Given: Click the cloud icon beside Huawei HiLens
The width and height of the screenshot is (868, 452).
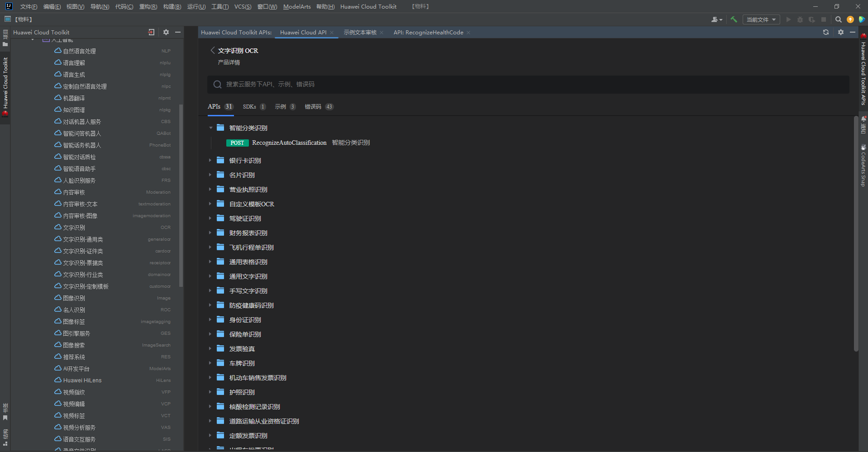Looking at the screenshot, I should tap(58, 380).
